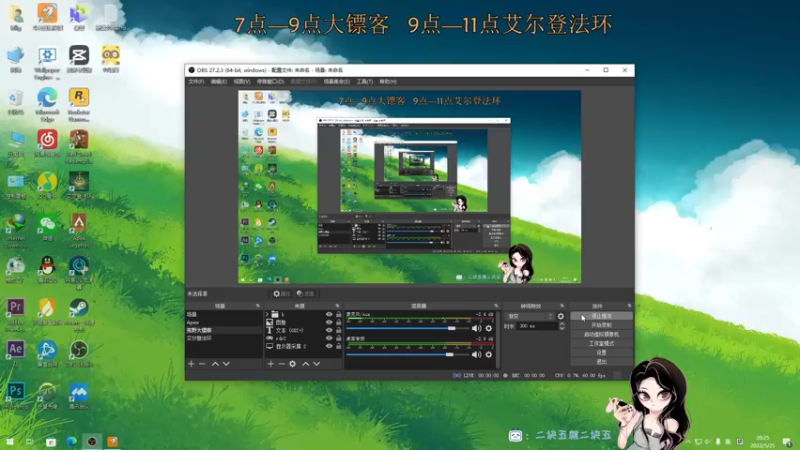
Task: Open source properties gear in the sources toolbar
Action: point(292,364)
